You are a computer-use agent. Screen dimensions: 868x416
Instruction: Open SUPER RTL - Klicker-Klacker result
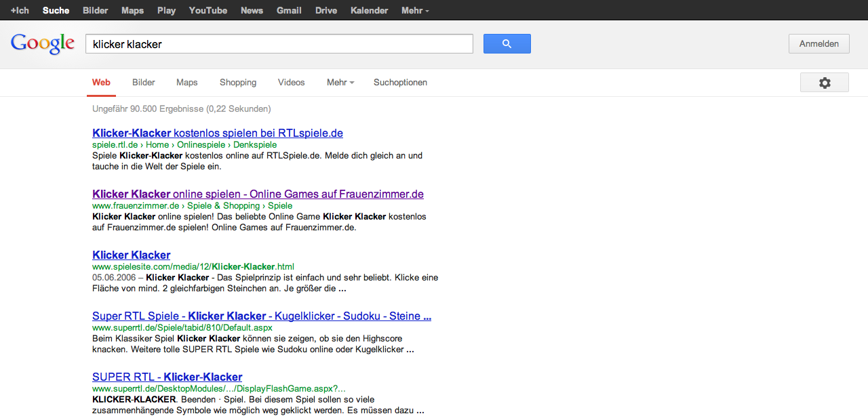[167, 377]
